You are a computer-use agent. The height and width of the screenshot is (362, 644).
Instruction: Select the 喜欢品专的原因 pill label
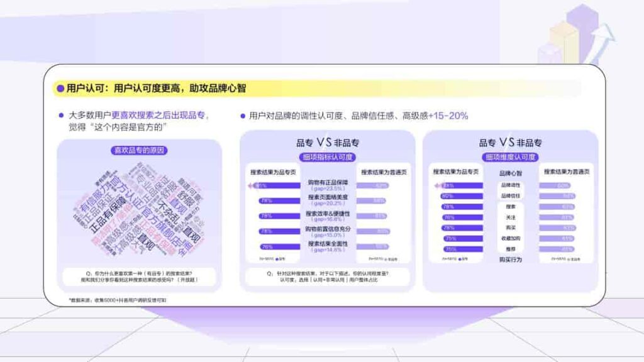coord(140,150)
